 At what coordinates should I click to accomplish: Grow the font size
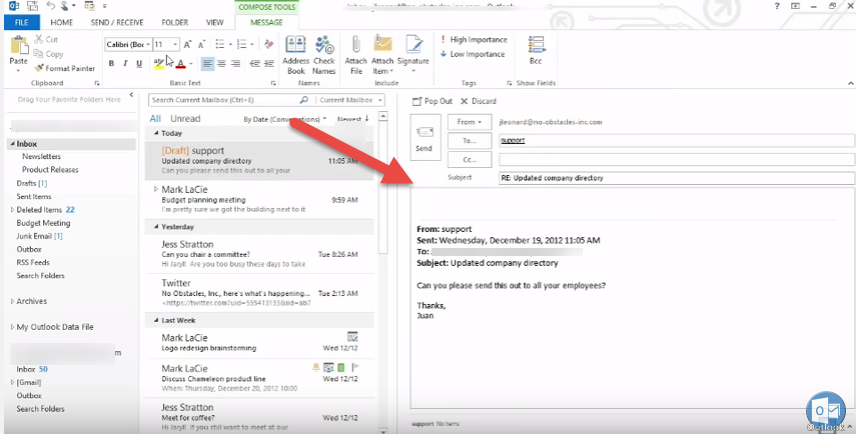[188, 44]
